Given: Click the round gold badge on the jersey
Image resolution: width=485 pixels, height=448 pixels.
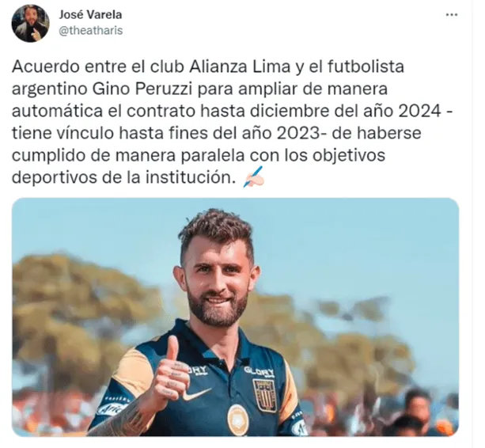Looking at the screenshot, I should point(238,420).
